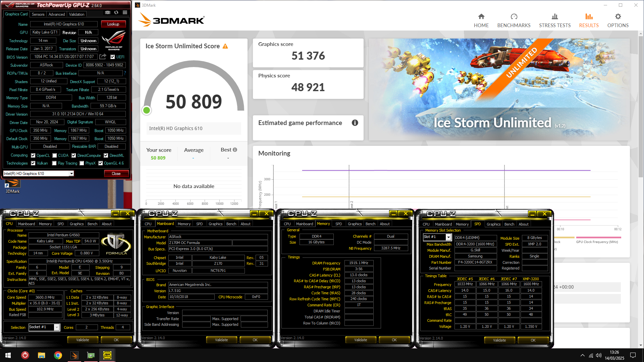Click the warning triangle next to Ice Storm score
The height and width of the screenshot is (362, 644).
(225, 46)
